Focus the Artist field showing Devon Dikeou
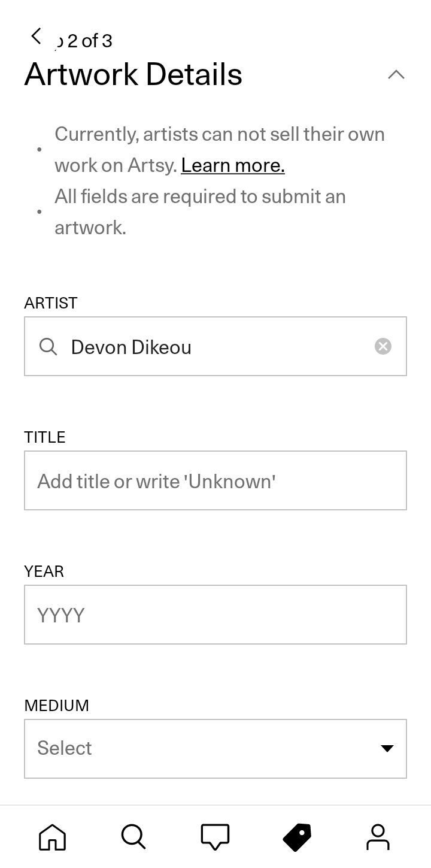 pos(215,346)
